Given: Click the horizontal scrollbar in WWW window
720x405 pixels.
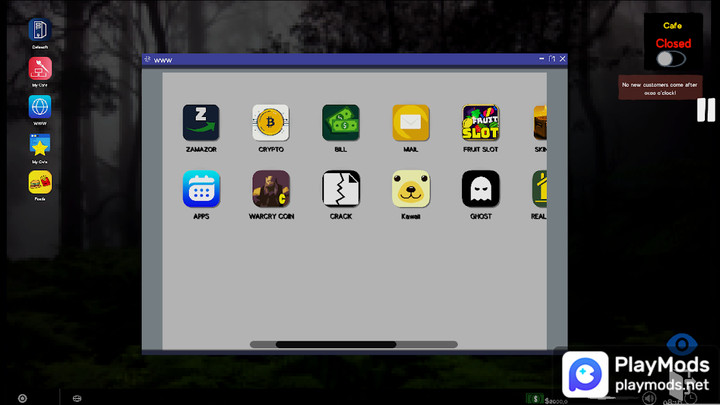Looking at the screenshot, I should [x=336, y=344].
